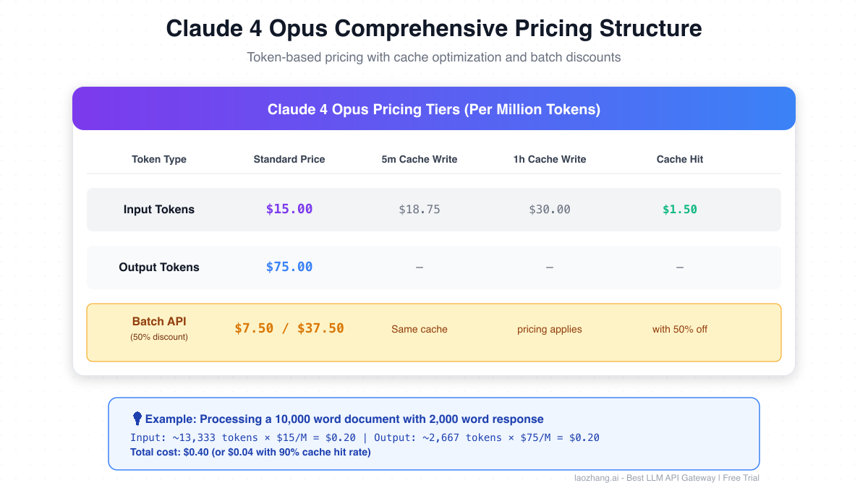Click the Input Tokens row label
Image resolution: width=868 pixels, height=488 pixels.
coord(159,210)
